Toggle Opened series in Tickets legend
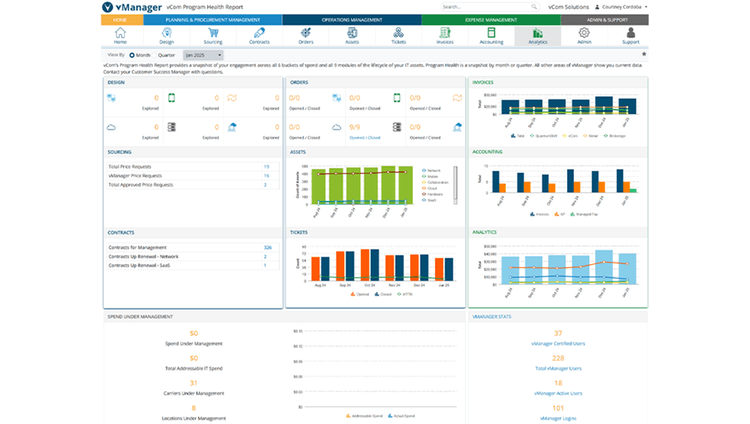Viewport: 750px width, 424px height. [x=360, y=294]
